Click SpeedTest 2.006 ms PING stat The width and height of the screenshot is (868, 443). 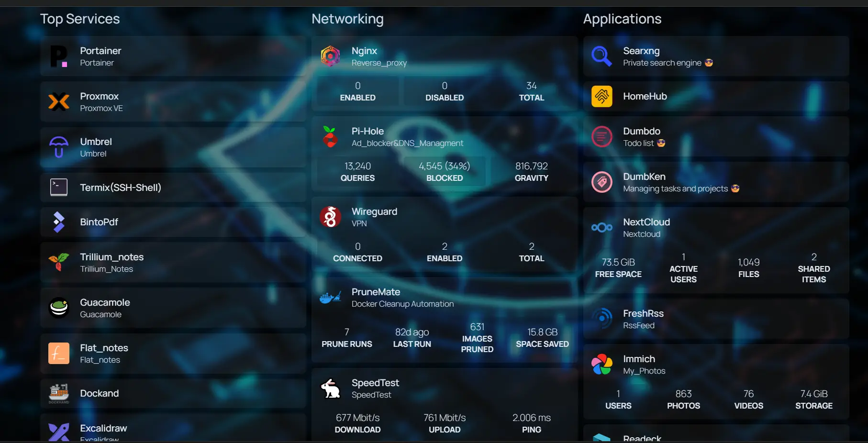532,423
